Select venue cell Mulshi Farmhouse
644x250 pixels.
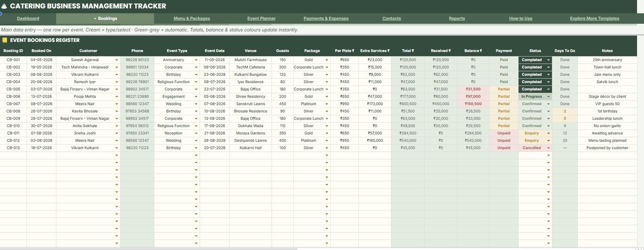250,60
